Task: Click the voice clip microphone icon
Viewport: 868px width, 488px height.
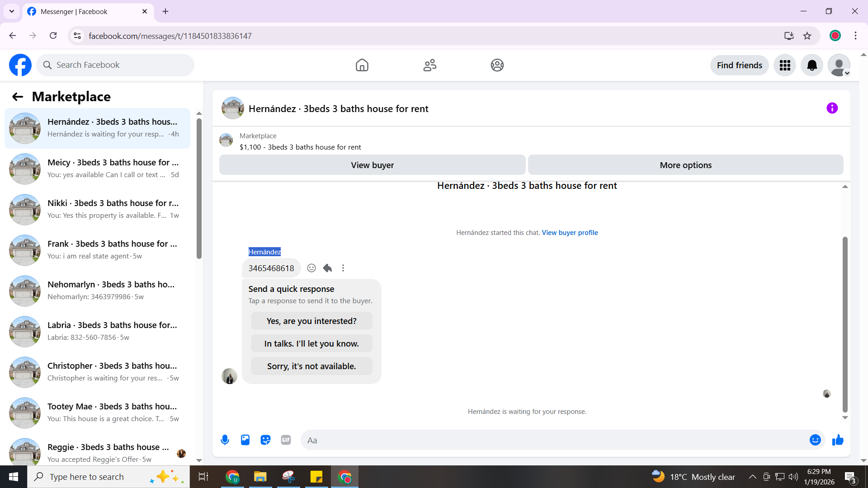Action: 225,440
